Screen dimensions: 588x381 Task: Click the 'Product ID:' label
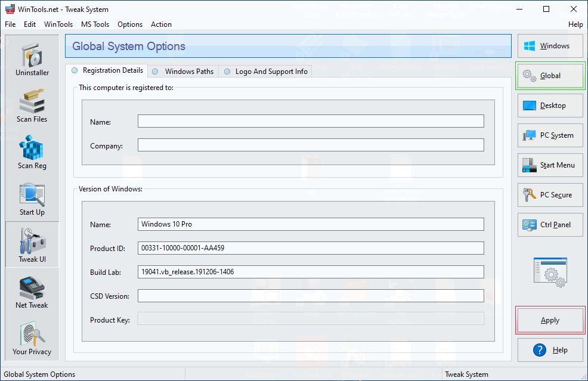[x=107, y=249]
